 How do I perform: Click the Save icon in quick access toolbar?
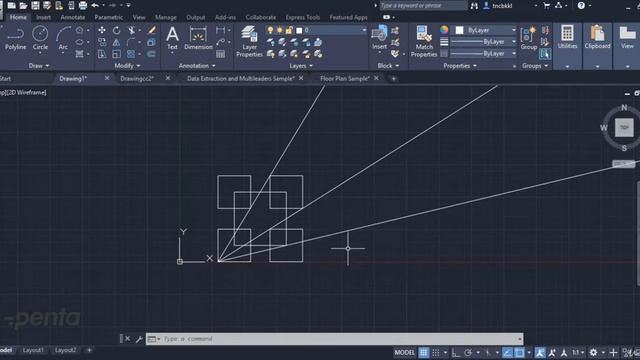point(35,5)
